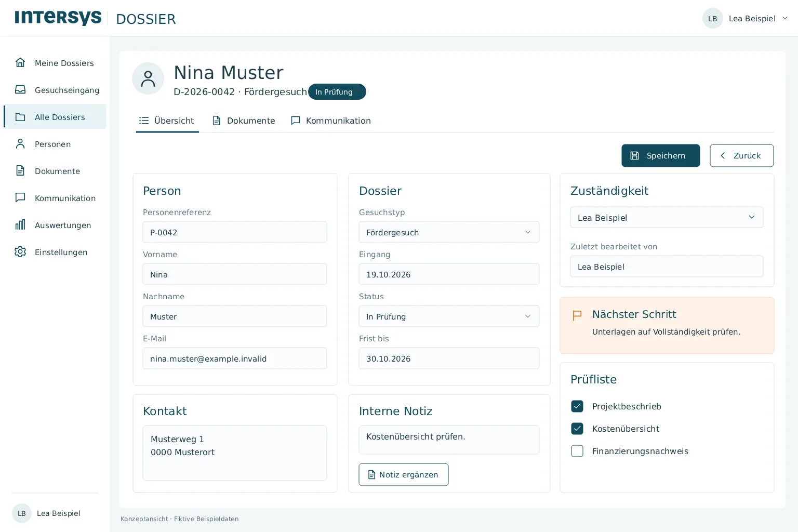Image resolution: width=798 pixels, height=532 pixels.
Task: Click the Vorname input field
Action: click(235, 274)
